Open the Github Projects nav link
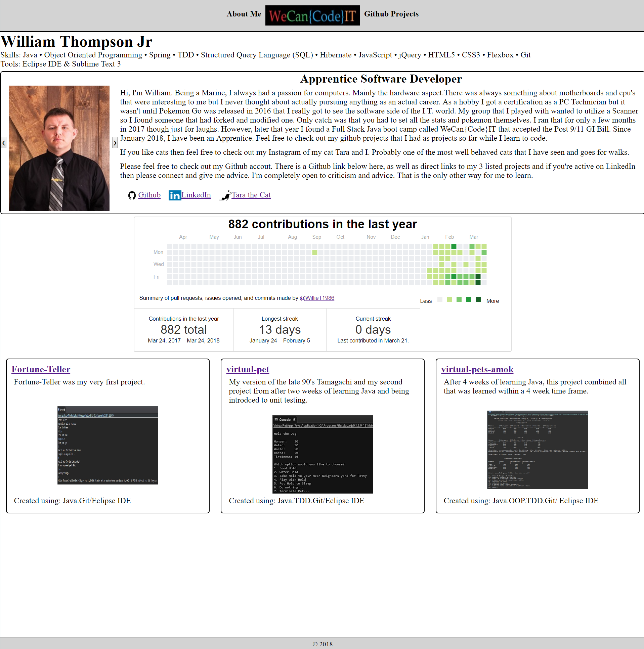644x649 pixels. coord(391,14)
